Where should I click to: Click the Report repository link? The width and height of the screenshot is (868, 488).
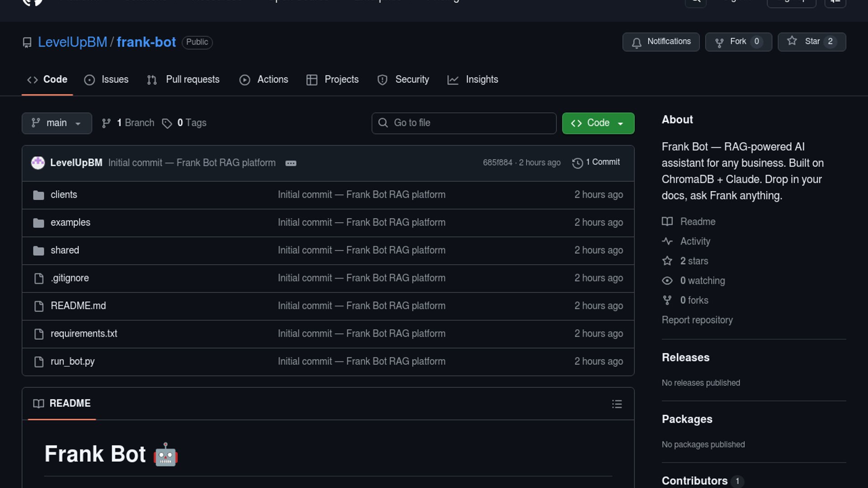coord(697,320)
